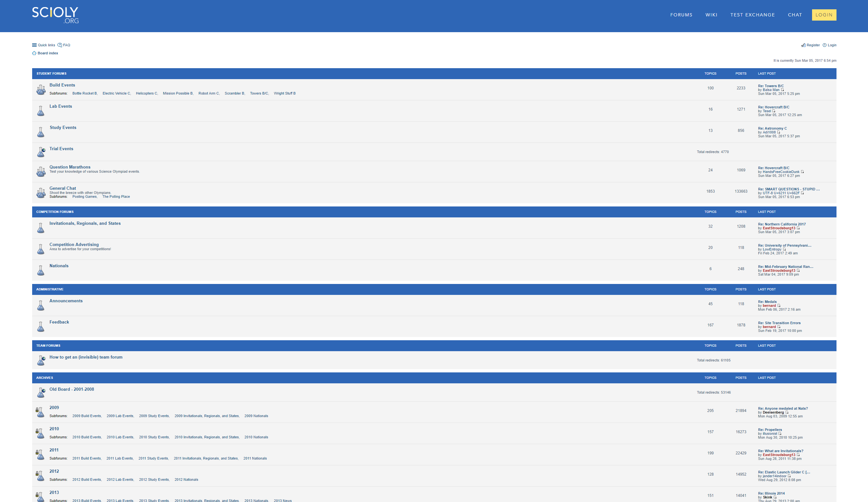Open the Quick links dropdown menu
Viewport: 868px width, 502px height.
[x=43, y=45]
